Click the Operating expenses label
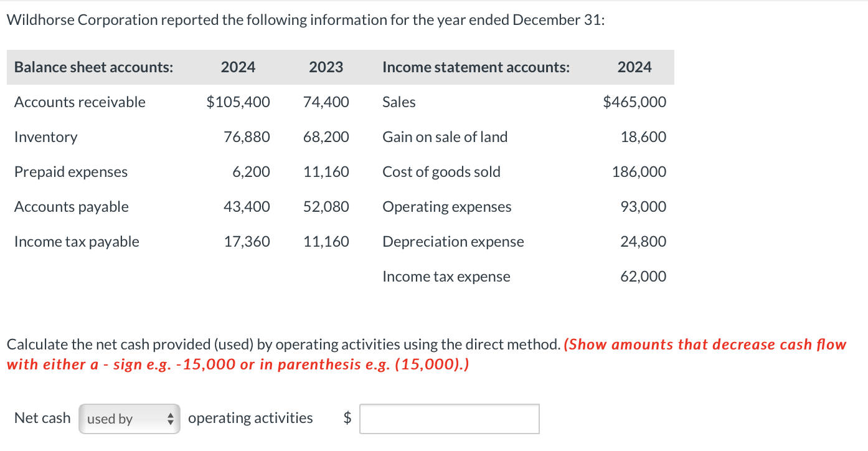The width and height of the screenshot is (868, 451). [447, 207]
